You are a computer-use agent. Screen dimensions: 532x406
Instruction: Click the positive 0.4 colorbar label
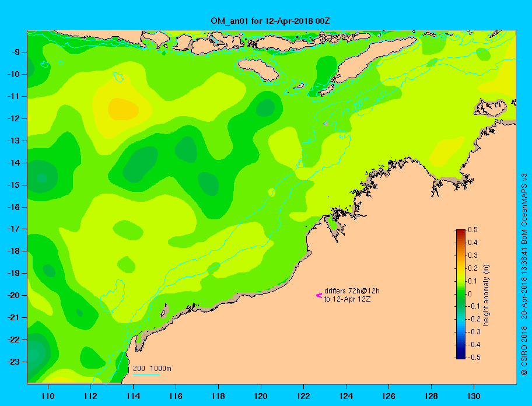pos(473,243)
